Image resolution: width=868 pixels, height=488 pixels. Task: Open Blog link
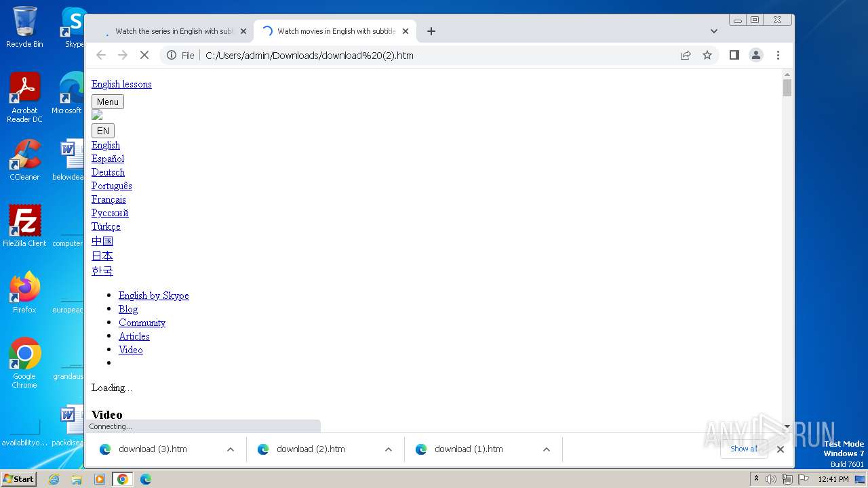coord(128,309)
